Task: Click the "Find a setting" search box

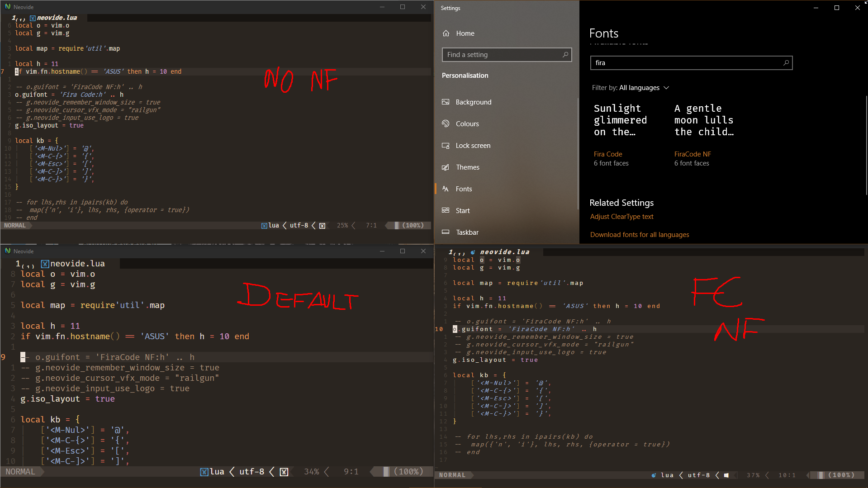Action: 507,54
